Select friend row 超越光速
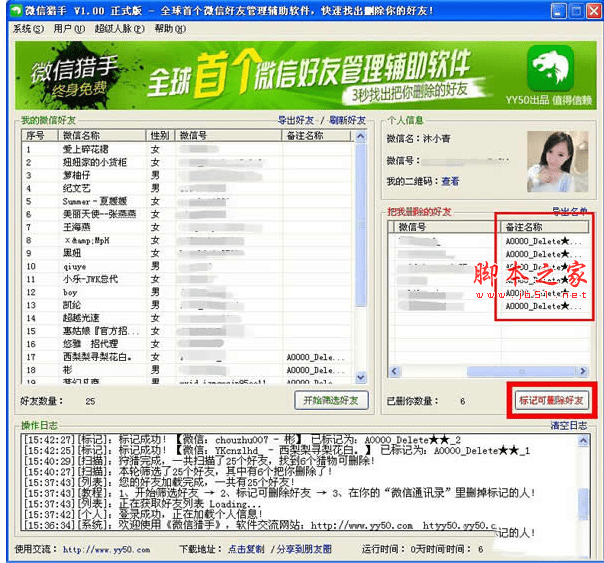Viewport: 604px width, 563px height. [187, 318]
